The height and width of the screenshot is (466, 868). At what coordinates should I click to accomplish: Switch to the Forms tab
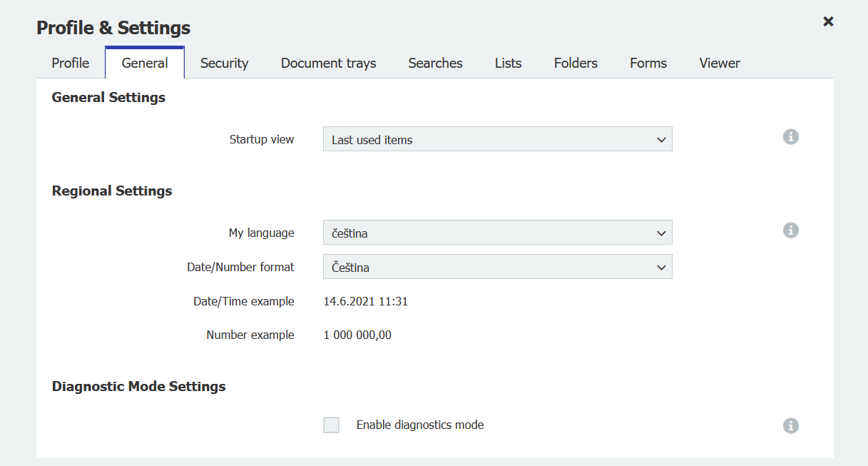pos(648,63)
